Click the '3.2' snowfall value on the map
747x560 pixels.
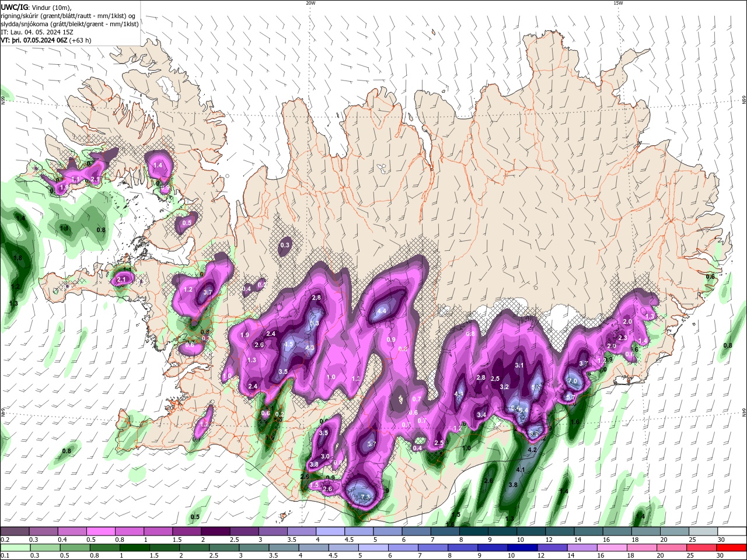click(505, 387)
